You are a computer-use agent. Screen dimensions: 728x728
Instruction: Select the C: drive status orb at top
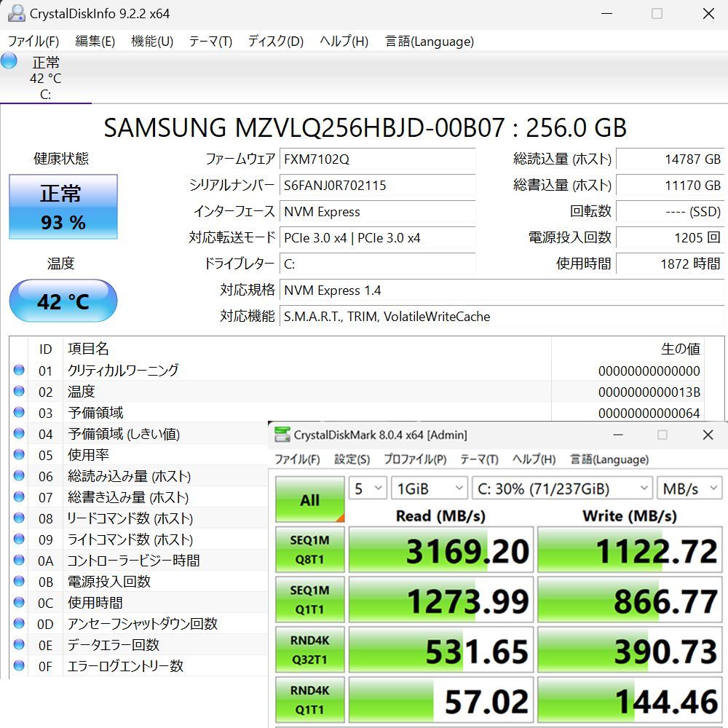click(x=9, y=61)
